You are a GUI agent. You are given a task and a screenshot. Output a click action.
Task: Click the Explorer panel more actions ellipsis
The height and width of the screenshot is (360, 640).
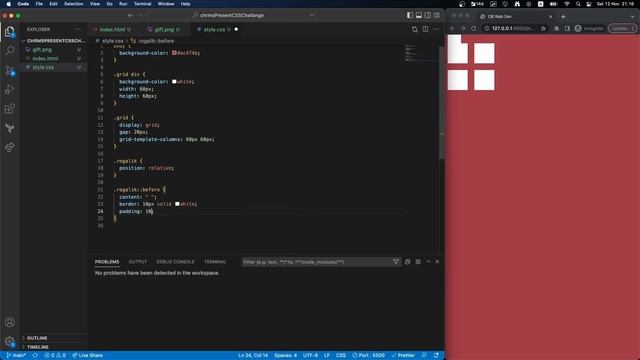[x=78, y=29]
